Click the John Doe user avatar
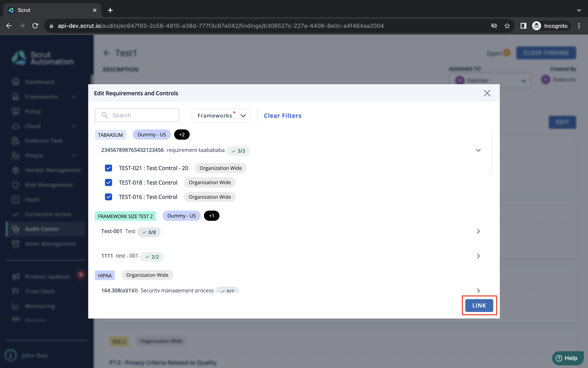Image resolution: width=588 pixels, height=368 pixels. pos(11,355)
